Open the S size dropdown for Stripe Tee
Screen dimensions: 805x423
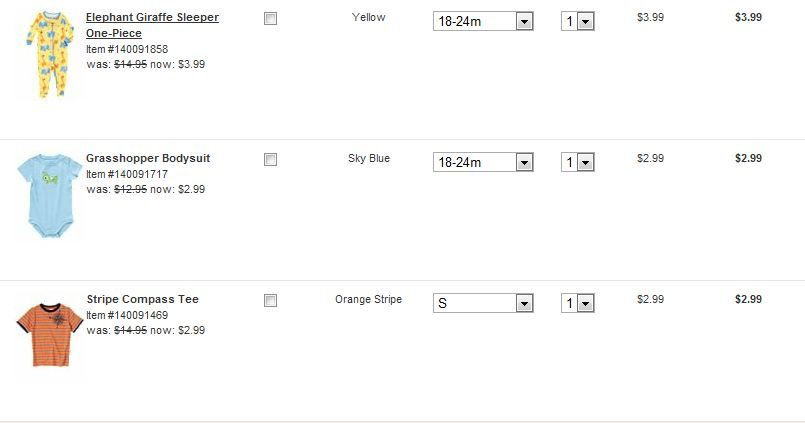point(483,303)
